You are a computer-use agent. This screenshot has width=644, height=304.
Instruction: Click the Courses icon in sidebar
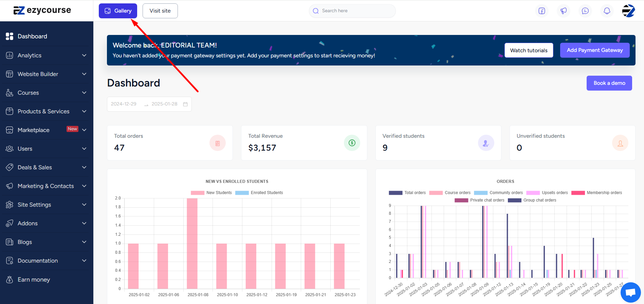click(10, 93)
